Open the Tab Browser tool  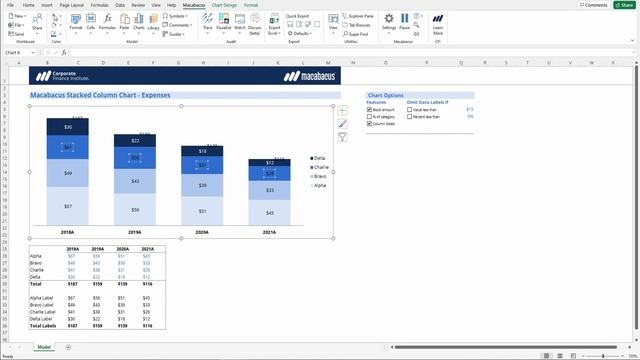pyautogui.click(x=357, y=25)
